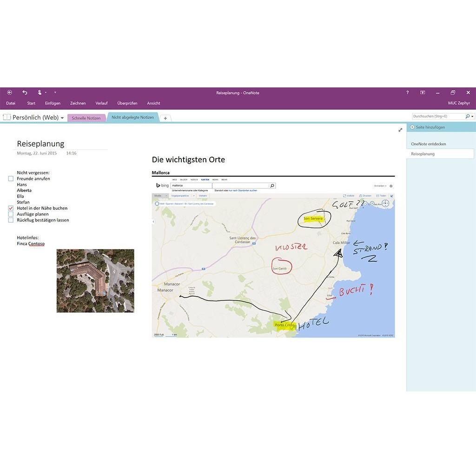Viewport: 476px width, 476px height.
Task: Click the crossed-out name Alberta
Action: coord(24,190)
